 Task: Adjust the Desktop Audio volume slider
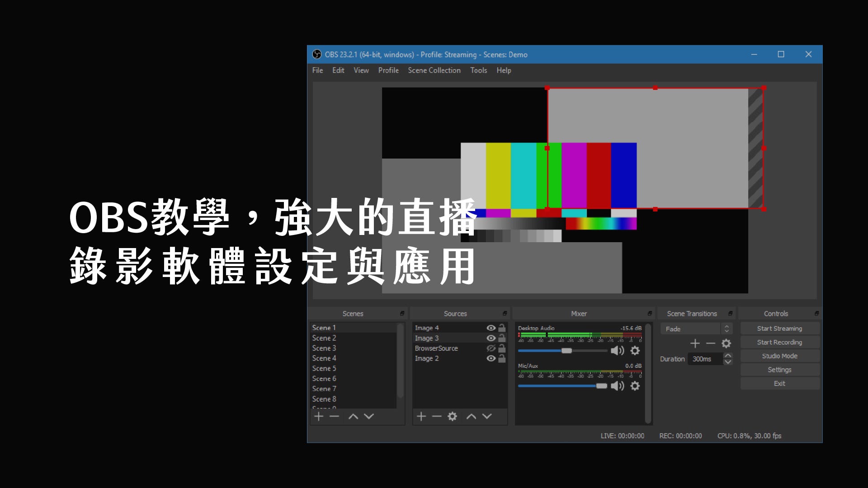[566, 351]
